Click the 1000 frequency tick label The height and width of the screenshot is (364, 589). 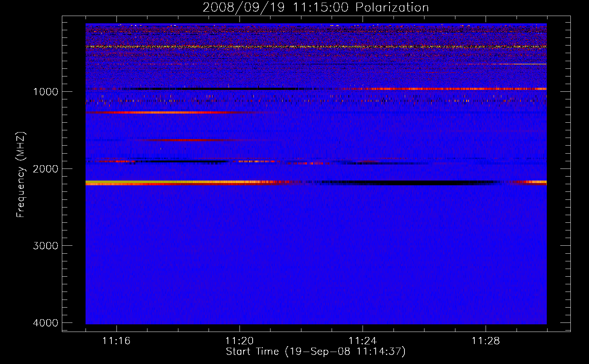click(46, 91)
